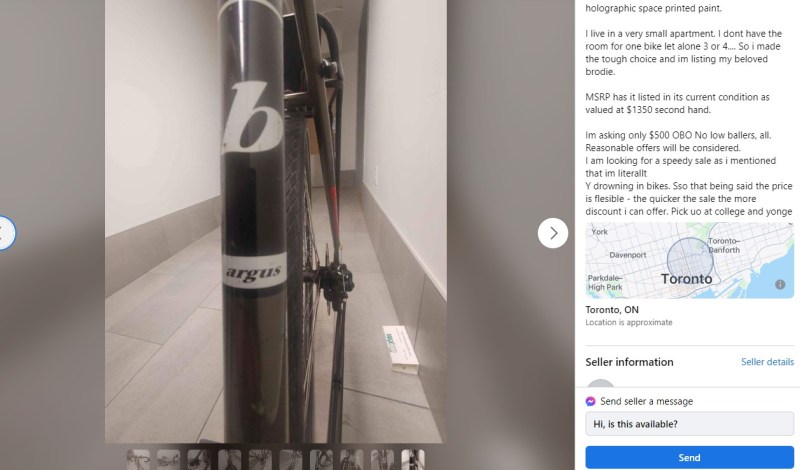
Task: Select the fifth photo thumbnail
Action: pyautogui.click(x=260, y=459)
